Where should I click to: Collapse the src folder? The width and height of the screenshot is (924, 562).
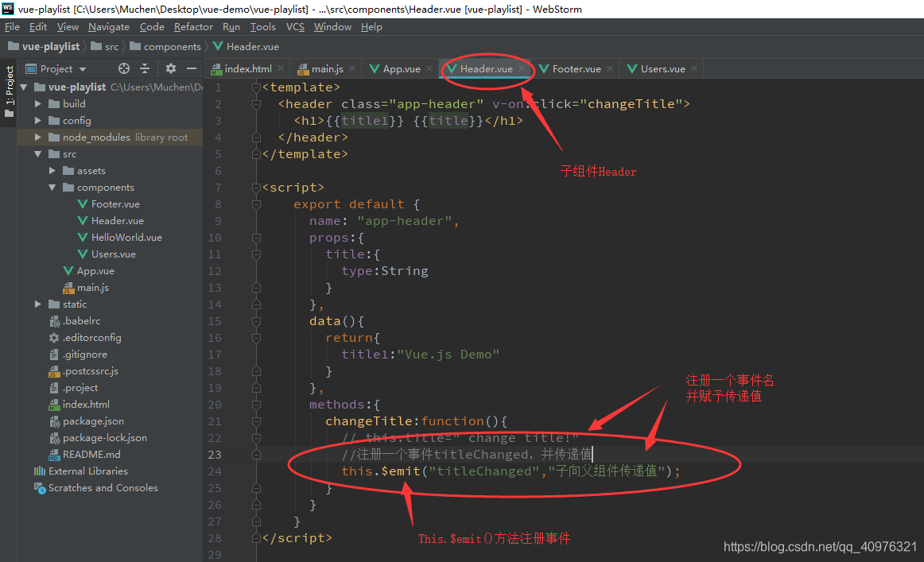pos(37,153)
